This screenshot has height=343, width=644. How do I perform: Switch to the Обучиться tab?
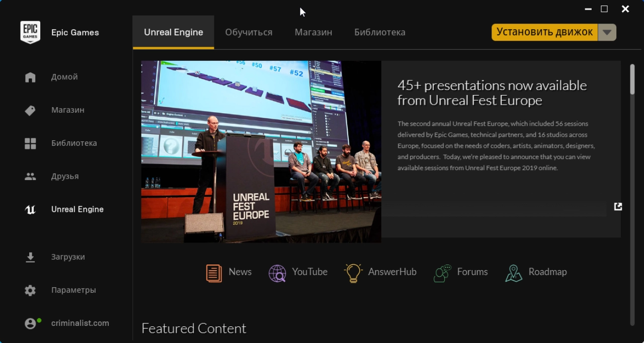coord(249,32)
